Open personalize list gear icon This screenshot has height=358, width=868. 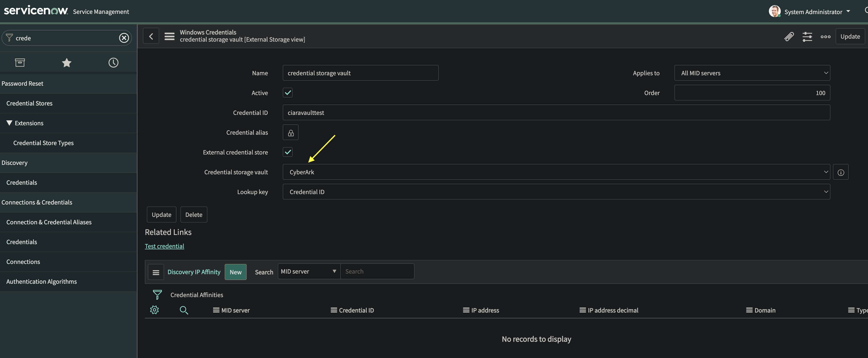(x=154, y=310)
